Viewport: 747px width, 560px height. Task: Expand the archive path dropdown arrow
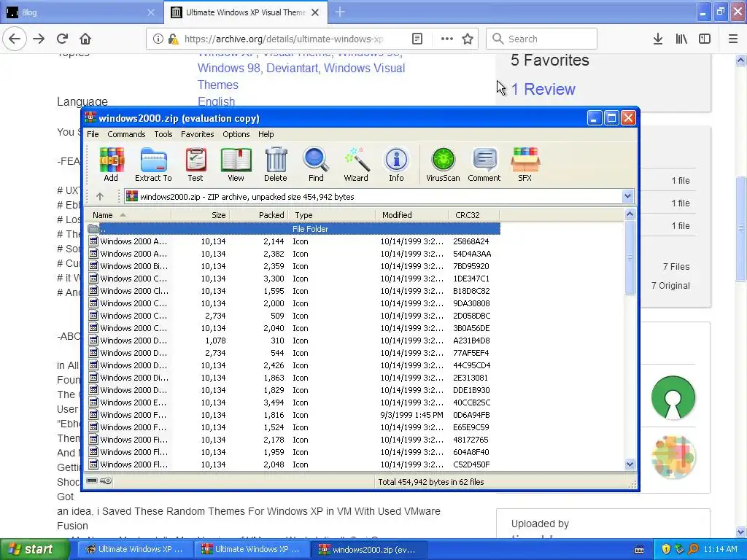[x=627, y=196]
